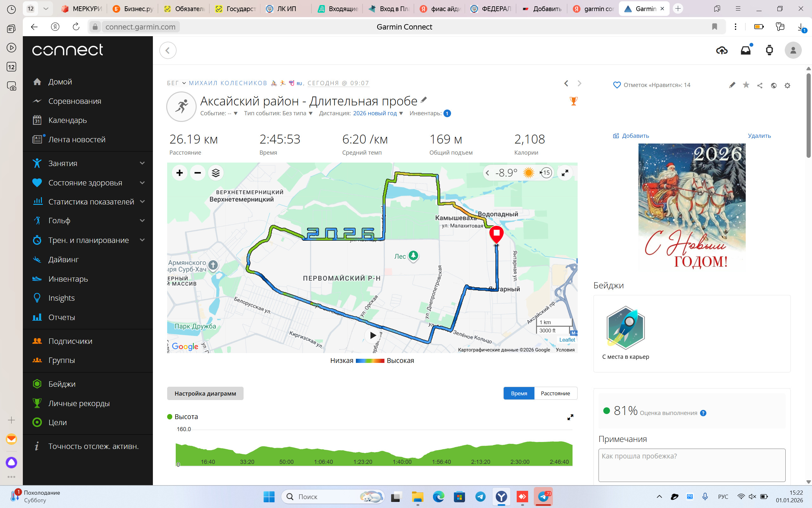The image size is (812, 508).
Task: Open Личные рекорды in the sidebar
Action: 79,403
